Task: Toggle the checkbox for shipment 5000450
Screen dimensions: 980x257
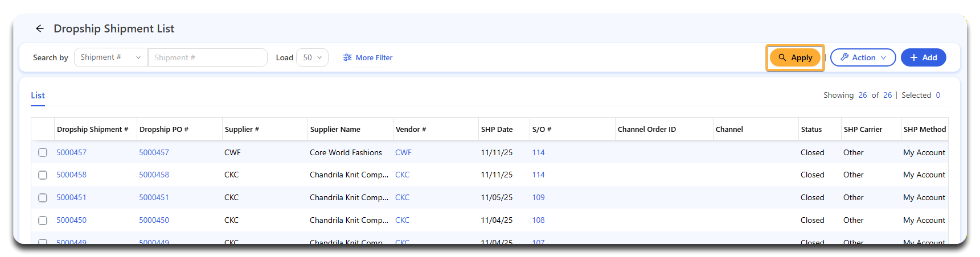Action: pos(43,221)
